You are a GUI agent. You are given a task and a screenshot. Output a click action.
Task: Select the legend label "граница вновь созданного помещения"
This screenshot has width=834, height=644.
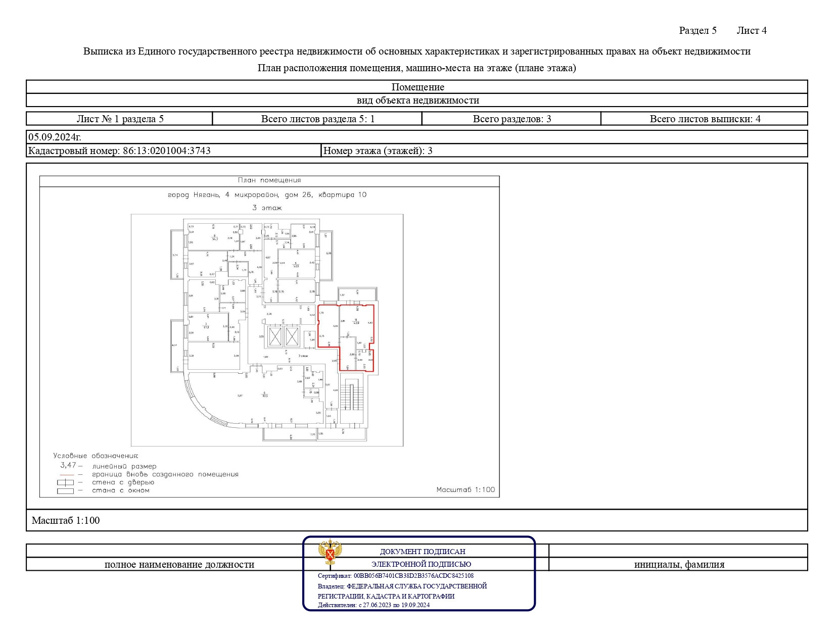165,475
